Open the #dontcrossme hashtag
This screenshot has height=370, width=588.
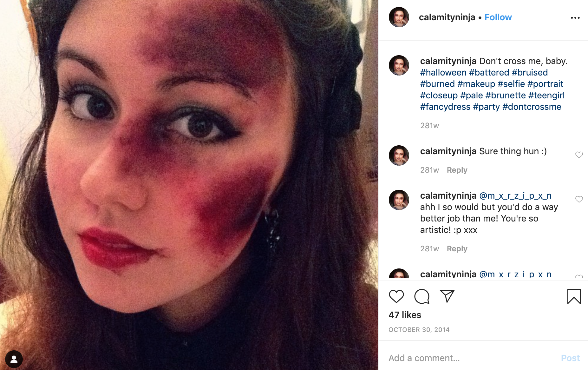tap(532, 107)
